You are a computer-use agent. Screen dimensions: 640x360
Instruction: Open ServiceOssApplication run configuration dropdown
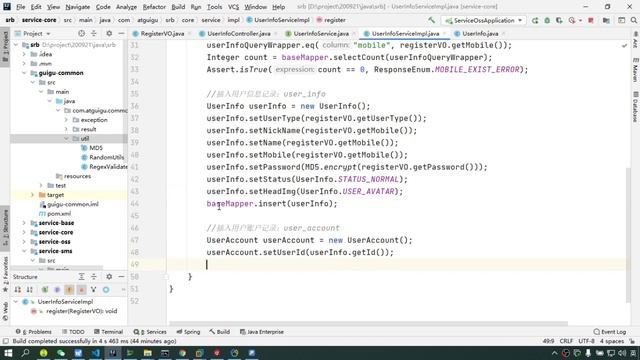(484, 20)
